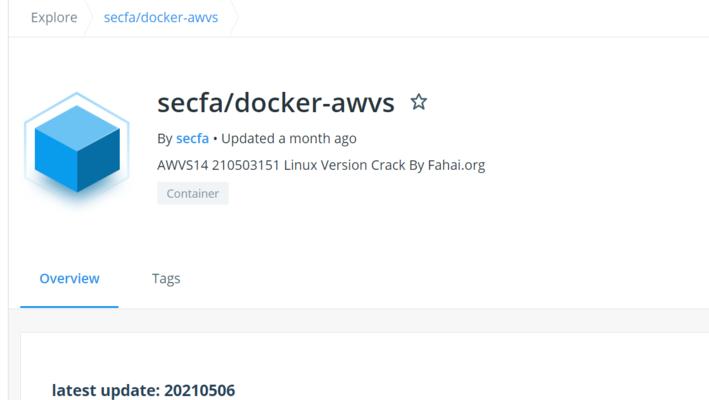Click the blue underline beneath Overview
Image resolution: width=709 pixels, height=400 pixels.
69,306
